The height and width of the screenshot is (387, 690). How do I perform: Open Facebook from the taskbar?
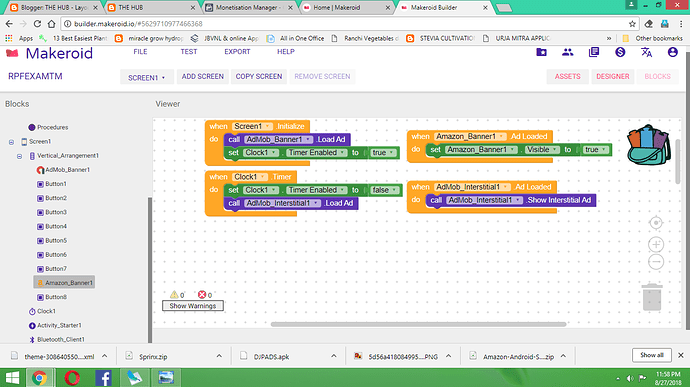103,378
